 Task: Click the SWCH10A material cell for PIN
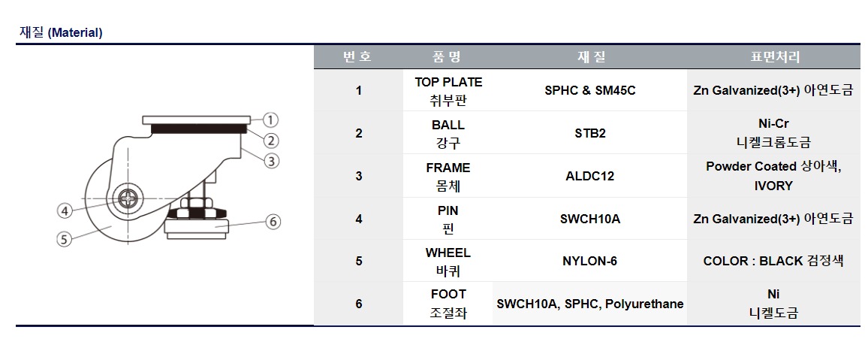click(x=590, y=219)
